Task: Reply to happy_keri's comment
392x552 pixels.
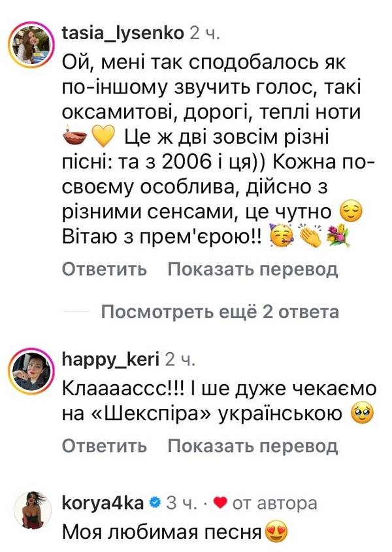Action: pyautogui.click(x=105, y=446)
